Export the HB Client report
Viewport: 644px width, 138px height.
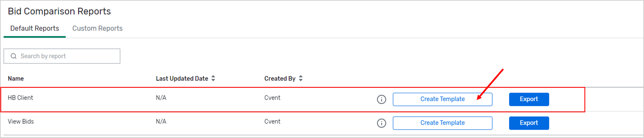(529, 99)
